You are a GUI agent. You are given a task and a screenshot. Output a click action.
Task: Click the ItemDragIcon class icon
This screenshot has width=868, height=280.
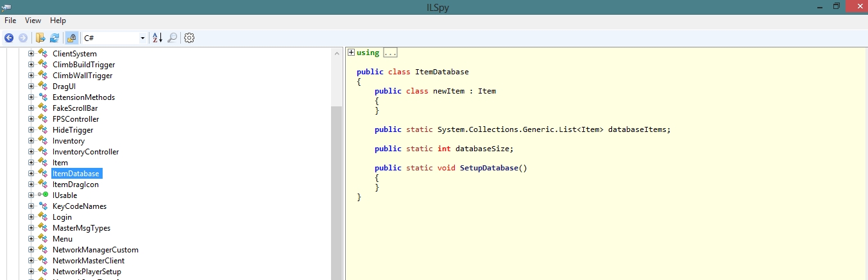click(43, 185)
